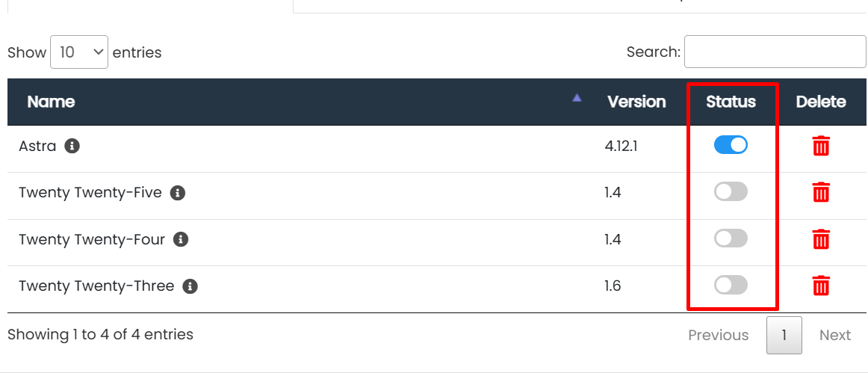Trash the Twenty Twenty-Three theme
868x373 pixels.
(820, 286)
